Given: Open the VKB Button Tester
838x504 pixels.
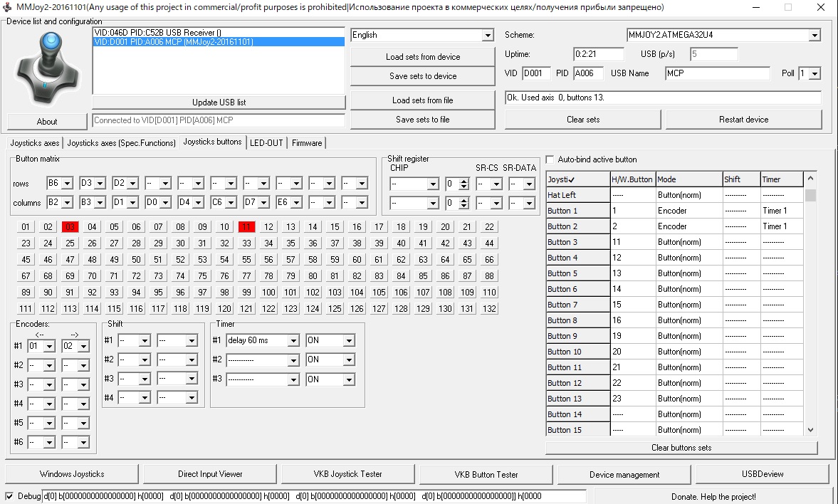Looking at the screenshot, I should click(486, 474).
